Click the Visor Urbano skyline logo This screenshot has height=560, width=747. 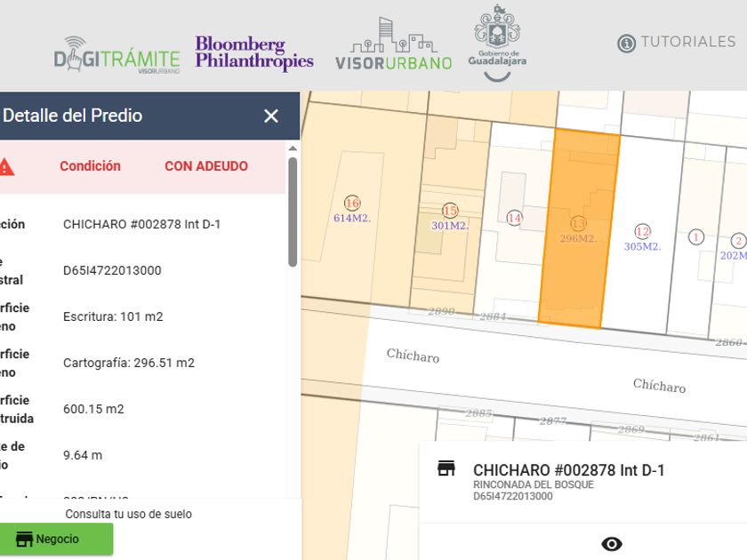[393, 44]
